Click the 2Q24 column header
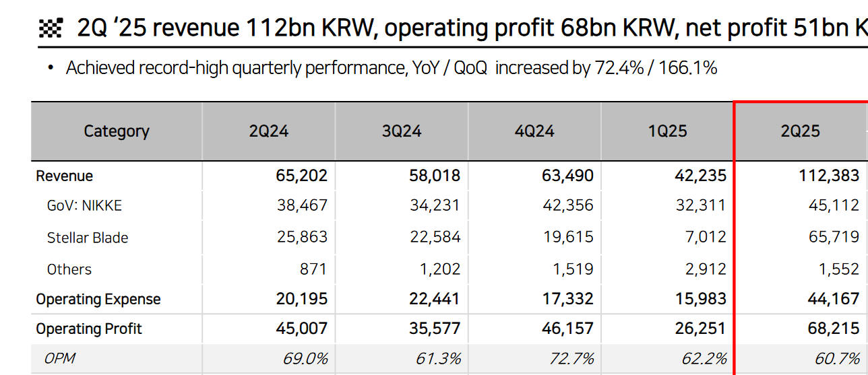Viewport: 868px width, 375px height. pyautogui.click(x=269, y=131)
